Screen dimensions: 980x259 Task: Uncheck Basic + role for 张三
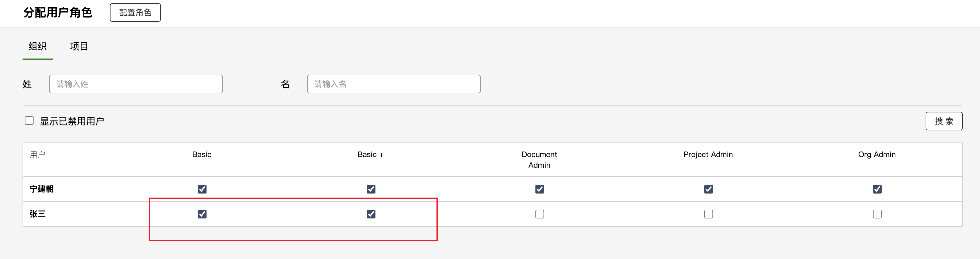point(371,214)
